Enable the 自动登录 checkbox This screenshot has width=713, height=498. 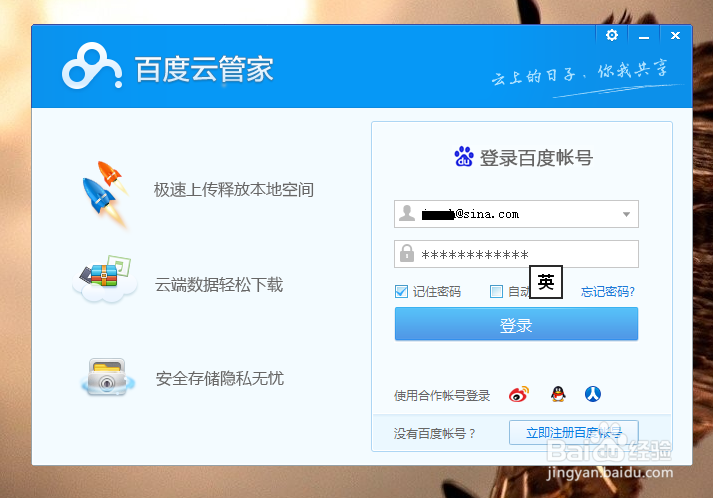496,291
